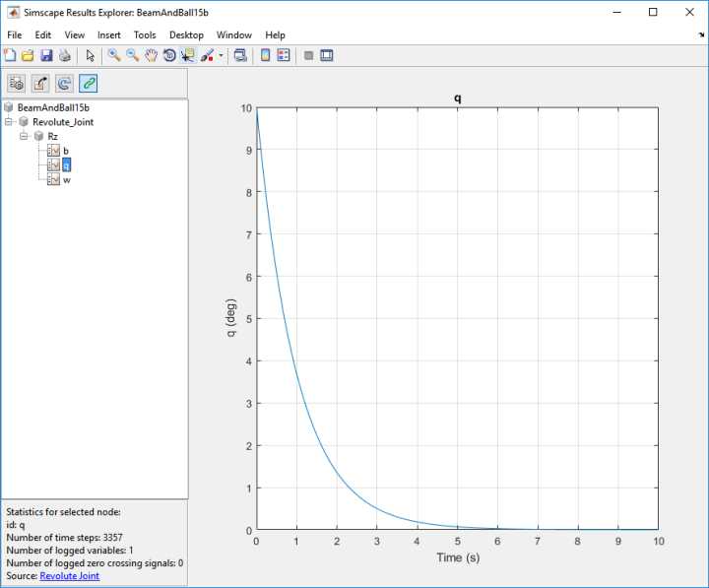Image resolution: width=709 pixels, height=588 pixels.
Task: Click the dock figure arrow at menu bar end
Action: [x=701, y=34]
